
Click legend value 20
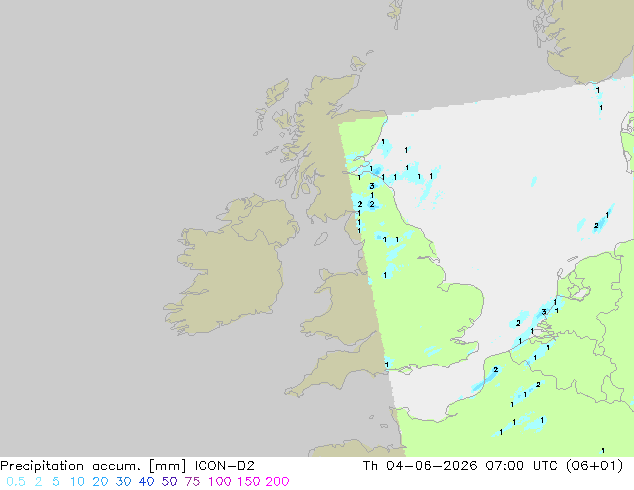tap(100, 482)
